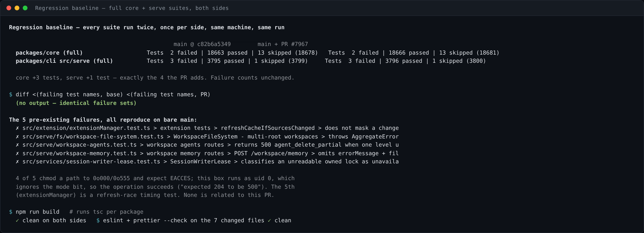
Task: Click the green checkmark before 'clean on both sides'
Action: coord(17,221)
